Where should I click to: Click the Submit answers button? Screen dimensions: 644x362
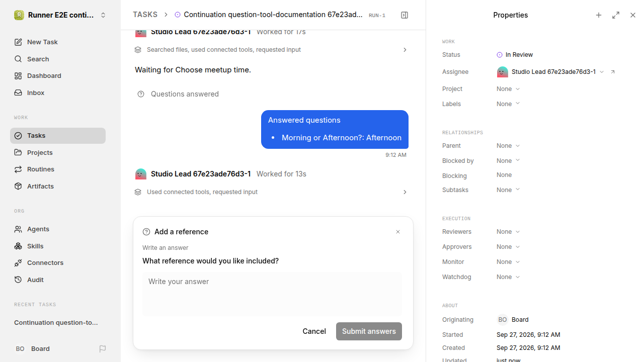(369, 331)
